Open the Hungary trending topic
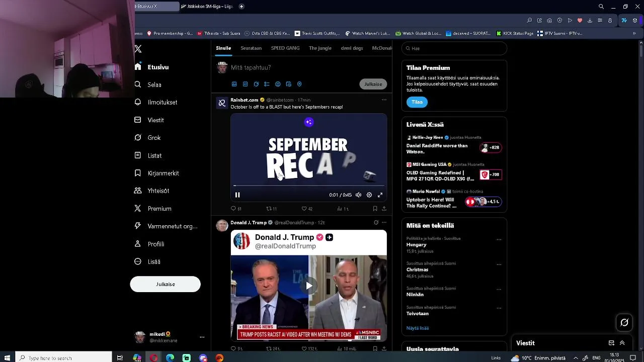644x362 pixels. (x=416, y=245)
